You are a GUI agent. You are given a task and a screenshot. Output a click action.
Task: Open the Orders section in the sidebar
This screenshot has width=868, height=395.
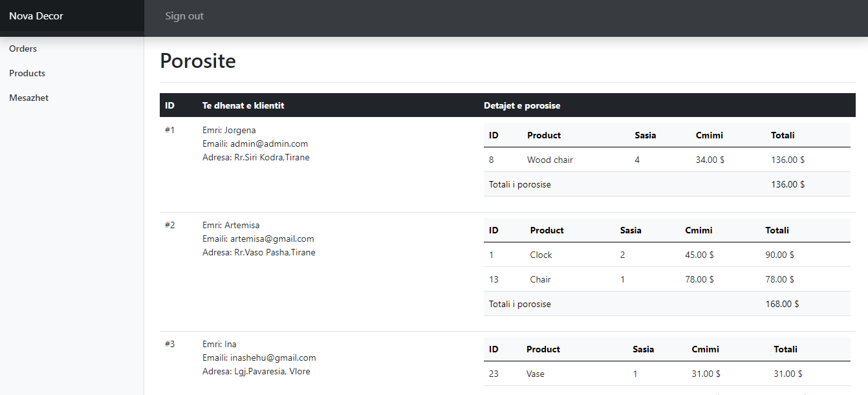(x=23, y=48)
